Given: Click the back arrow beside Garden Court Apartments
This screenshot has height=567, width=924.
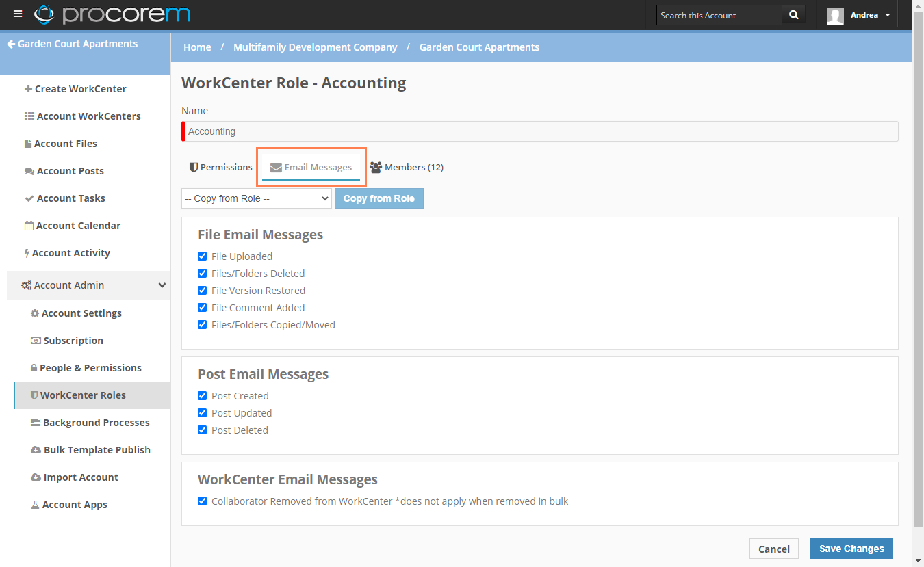Looking at the screenshot, I should [x=11, y=44].
